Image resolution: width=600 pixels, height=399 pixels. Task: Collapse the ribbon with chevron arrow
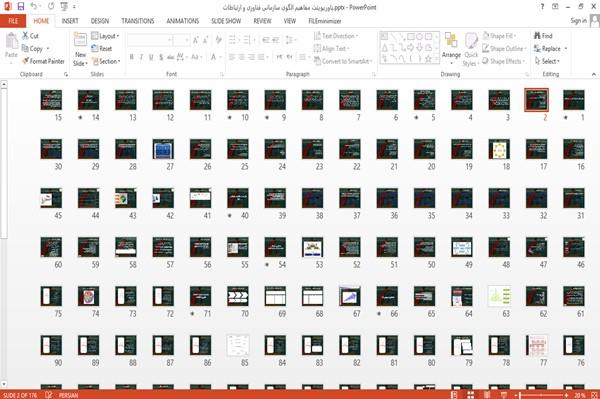pyautogui.click(x=594, y=74)
